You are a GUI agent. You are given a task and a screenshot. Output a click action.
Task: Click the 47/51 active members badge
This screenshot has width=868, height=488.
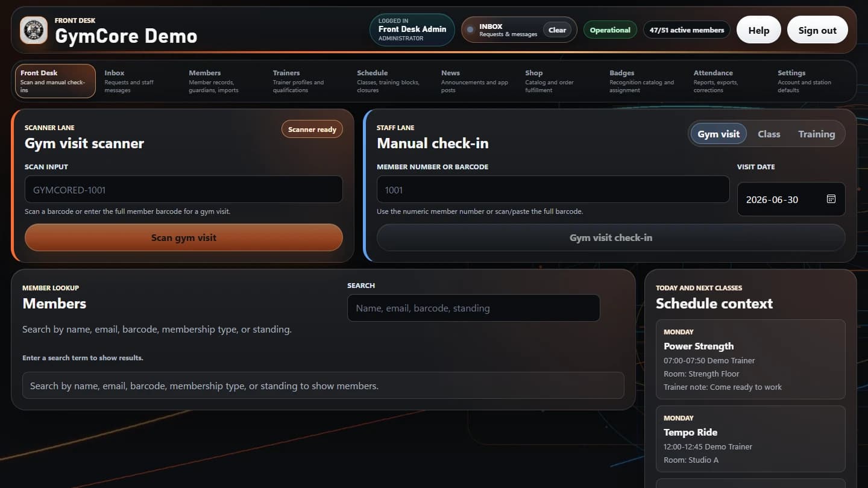point(687,30)
